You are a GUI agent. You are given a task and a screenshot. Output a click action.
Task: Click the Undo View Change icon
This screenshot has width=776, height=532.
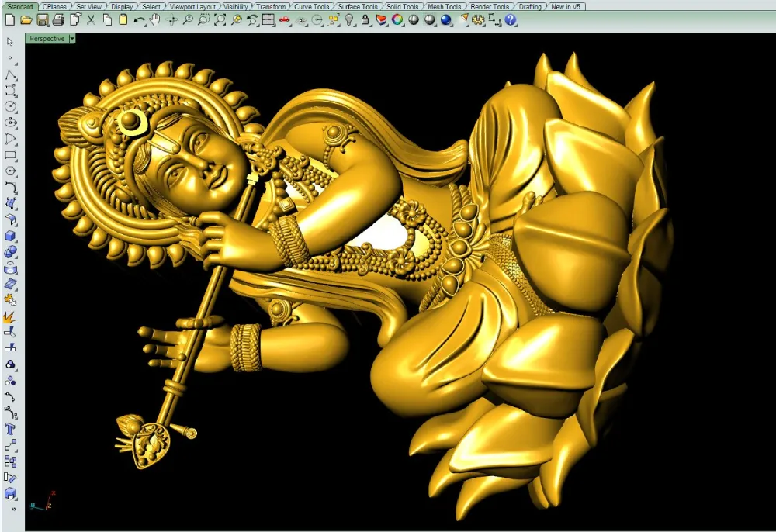[x=252, y=20]
